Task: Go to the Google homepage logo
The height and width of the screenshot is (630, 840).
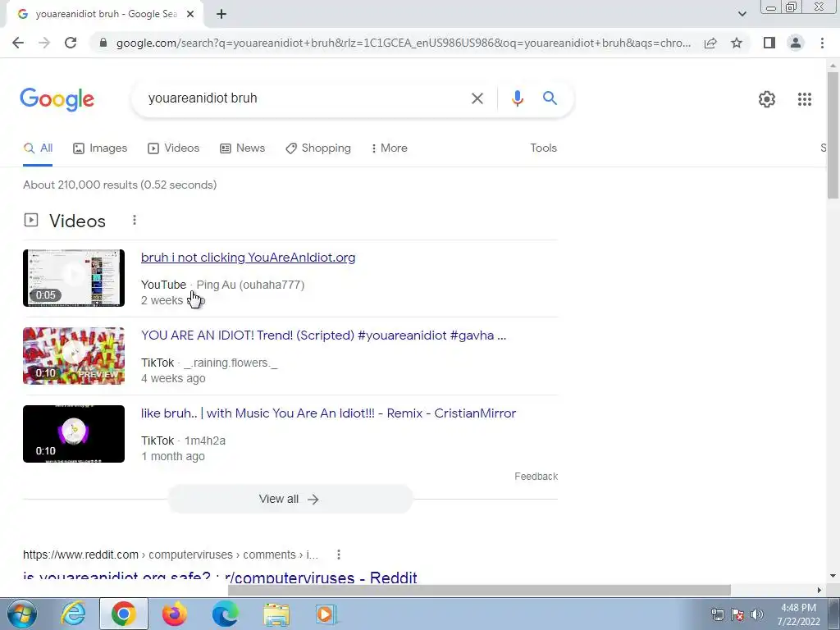Action: point(57,99)
